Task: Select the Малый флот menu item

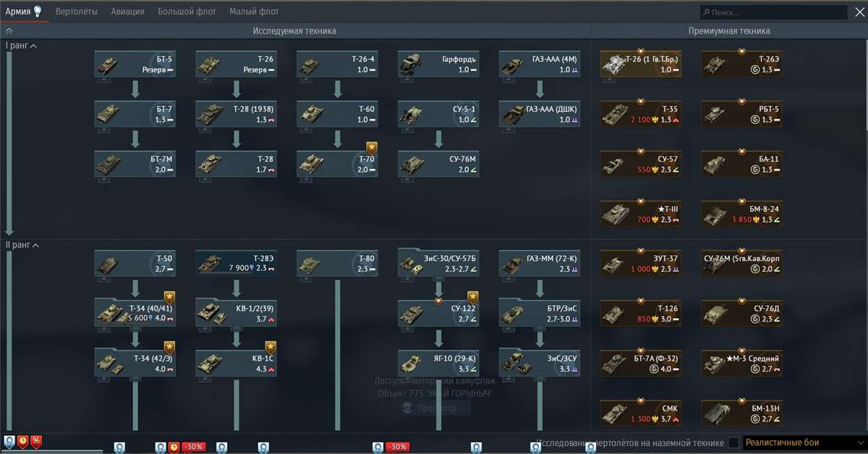Action: (255, 11)
